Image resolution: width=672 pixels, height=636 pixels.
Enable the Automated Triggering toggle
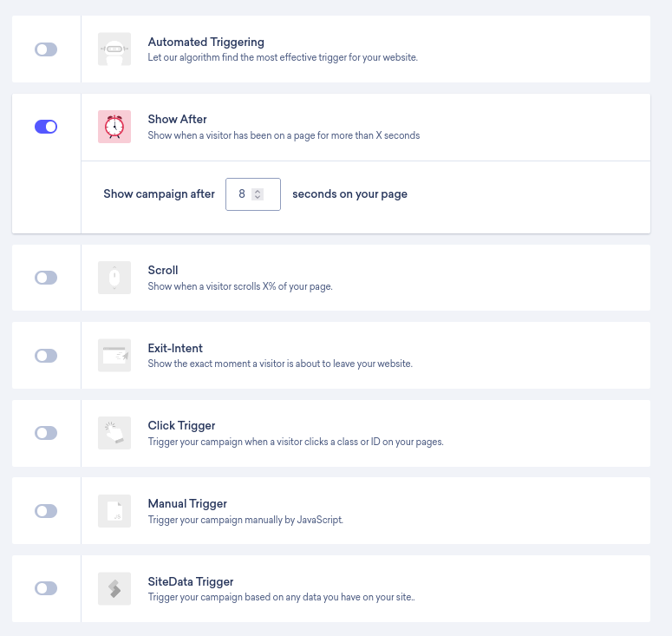[x=46, y=49]
